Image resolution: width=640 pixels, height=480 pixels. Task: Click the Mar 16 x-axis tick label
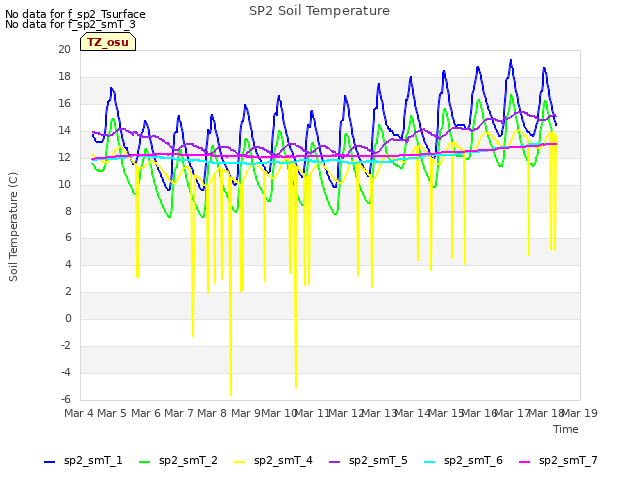point(480,413)
